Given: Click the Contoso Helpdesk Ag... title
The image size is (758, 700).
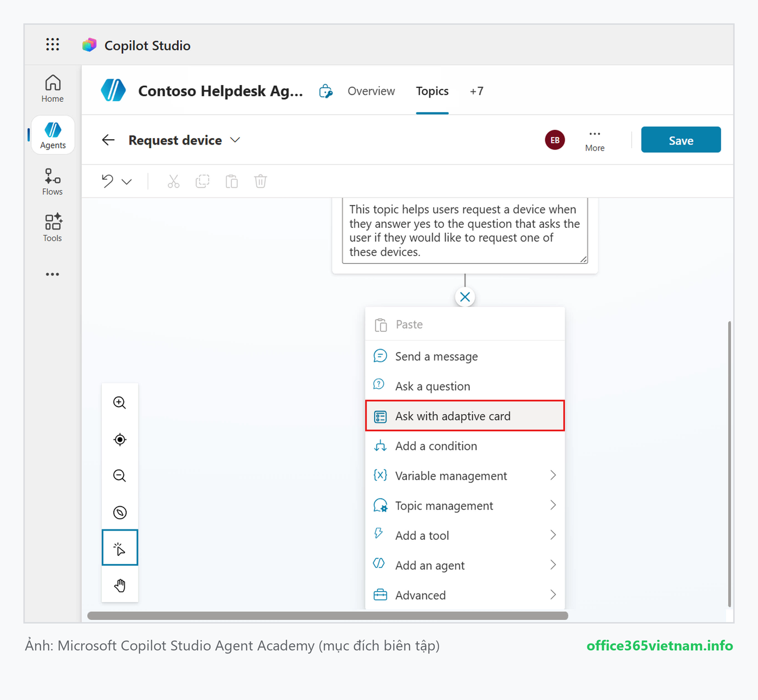Looking at the screenshot, I should 220,91.
